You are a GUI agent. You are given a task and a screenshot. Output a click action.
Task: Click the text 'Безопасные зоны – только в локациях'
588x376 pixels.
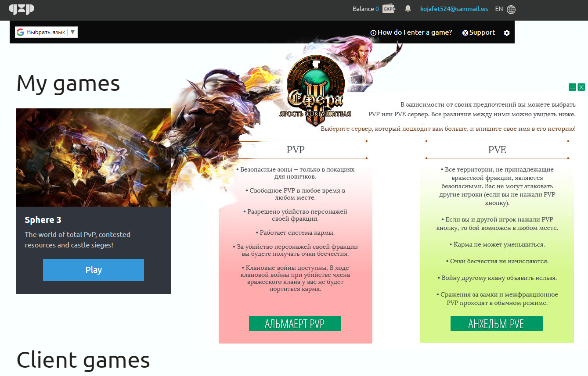(x=295, y=169)
